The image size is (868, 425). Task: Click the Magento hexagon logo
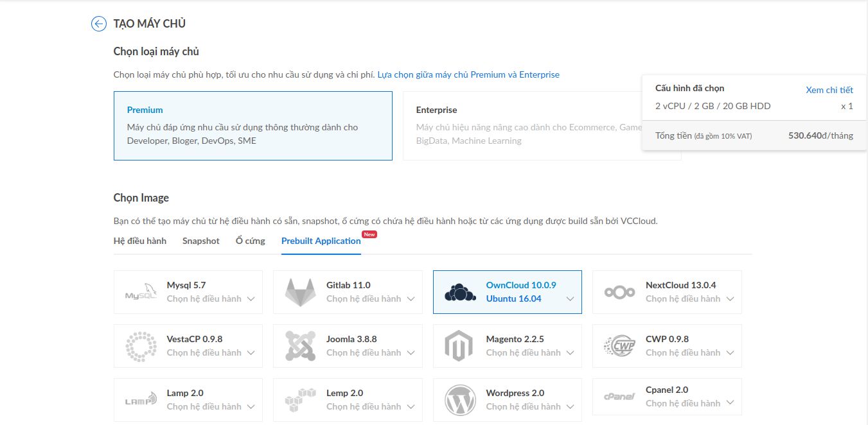point(459,346)
